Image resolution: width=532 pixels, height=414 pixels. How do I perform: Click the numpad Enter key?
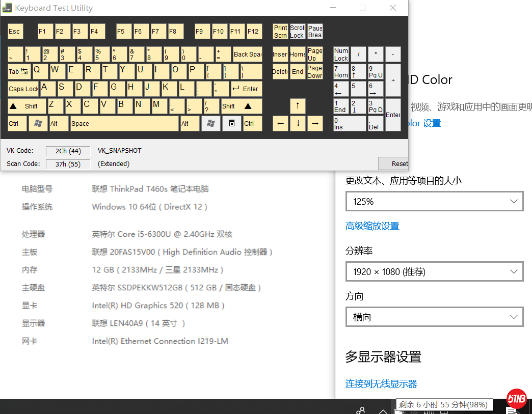click(393, 115)
